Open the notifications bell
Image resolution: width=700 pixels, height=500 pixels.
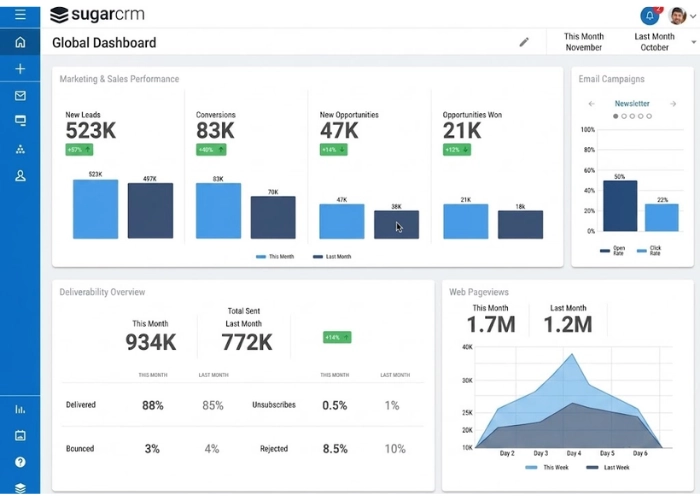coord(650,16)
